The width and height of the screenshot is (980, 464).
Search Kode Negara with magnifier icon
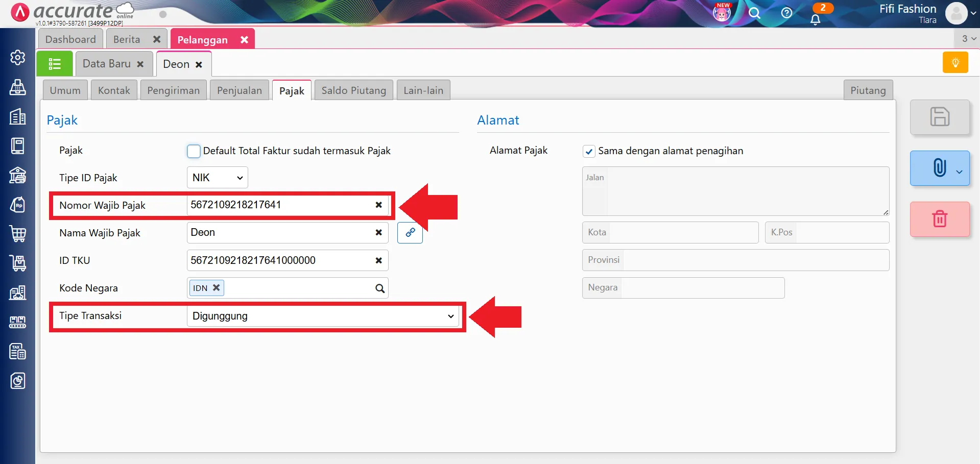tap(380, 288)
